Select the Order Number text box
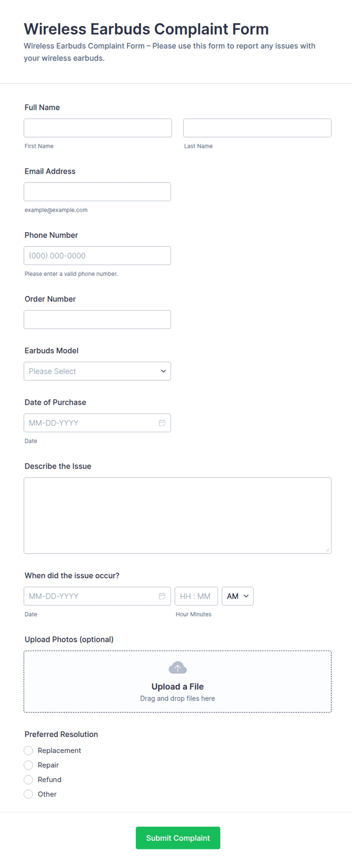 tap(97, 320)
